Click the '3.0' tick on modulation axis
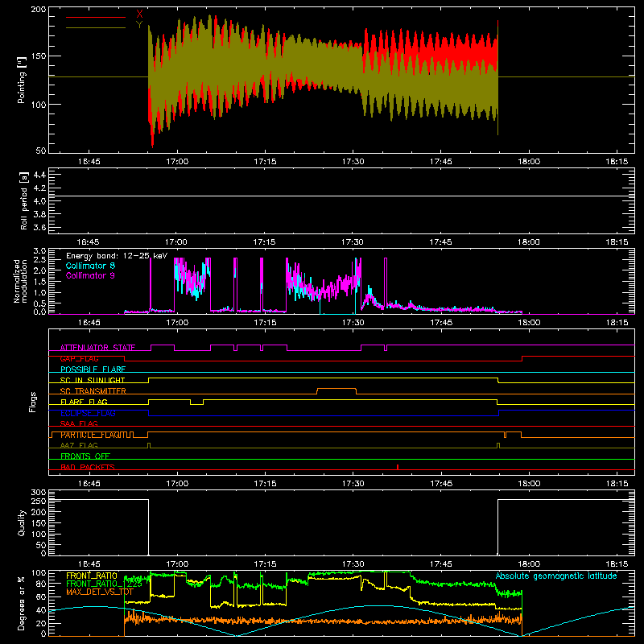 [39, 250]
